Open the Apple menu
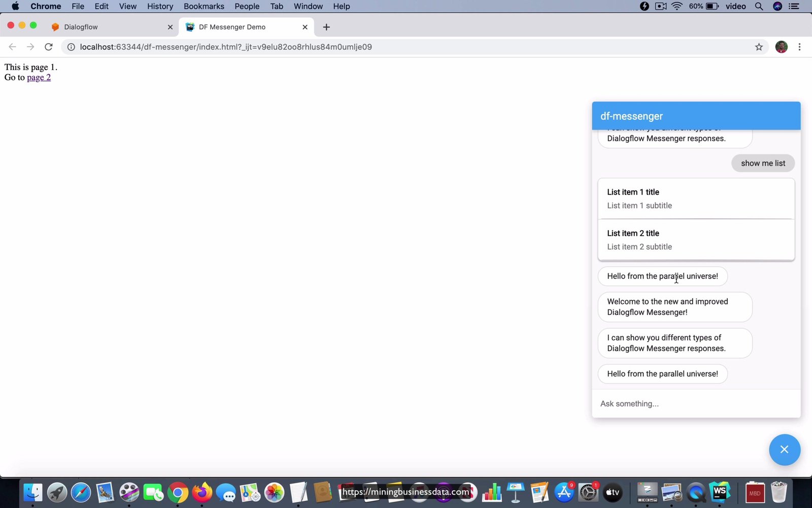Image resolution: width=812 pixels, height=508 pixels. pyautogui.click(x=15, y=6)
